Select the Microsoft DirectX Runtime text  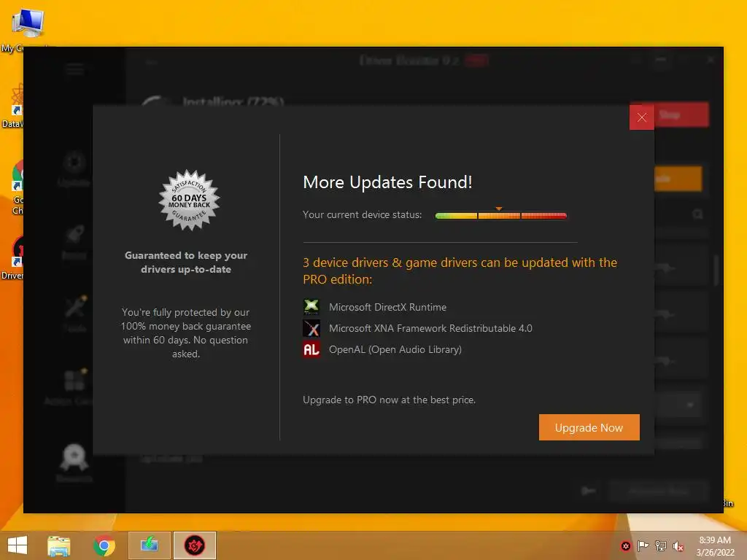click(387, 307)
